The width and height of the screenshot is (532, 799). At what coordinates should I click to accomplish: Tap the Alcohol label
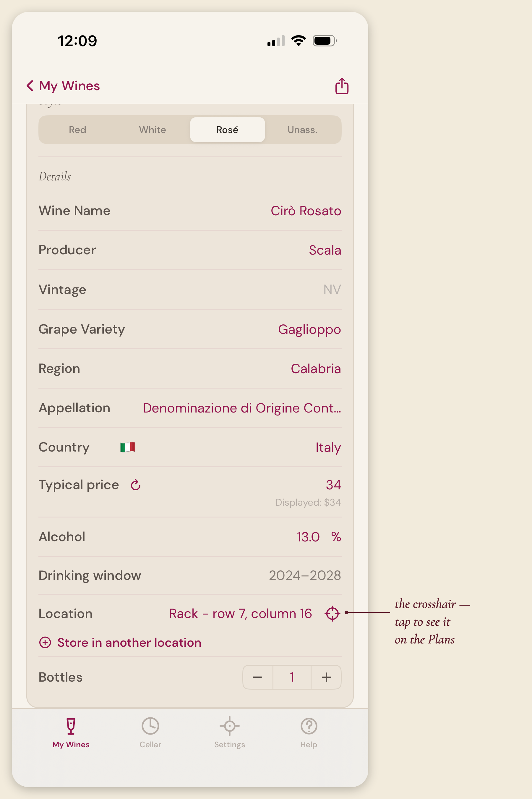pyautogui.click(x=62, y=537)
